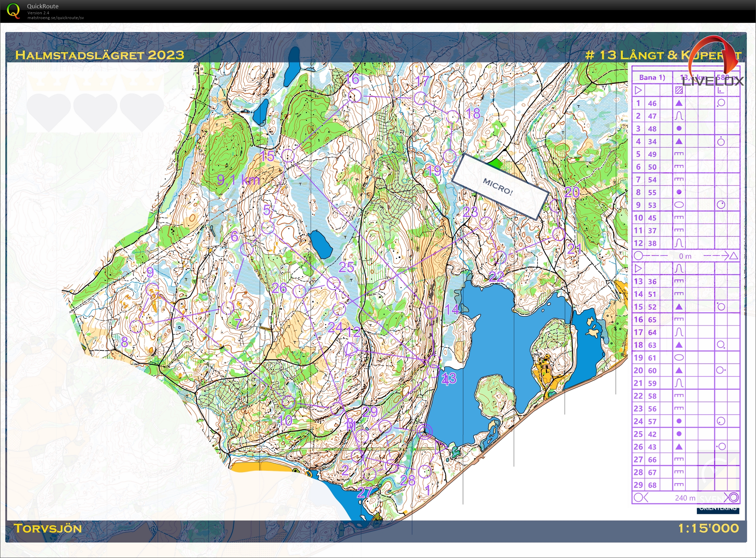The width and height of the screenshot is (756, 558).
Task: Click the # 13 Långt & Kuperat heading
Action: pos(664,55)
